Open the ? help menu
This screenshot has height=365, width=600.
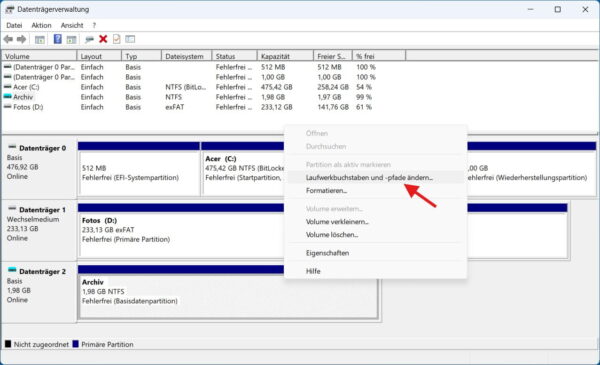pos(94,25)
